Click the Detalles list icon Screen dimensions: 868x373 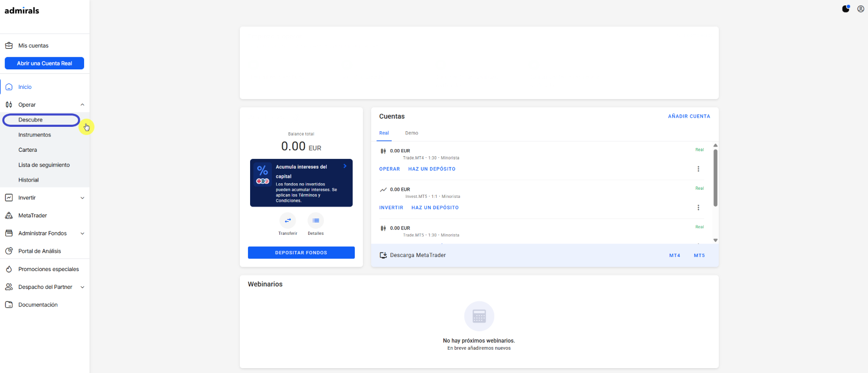click(x=316, y=221)
